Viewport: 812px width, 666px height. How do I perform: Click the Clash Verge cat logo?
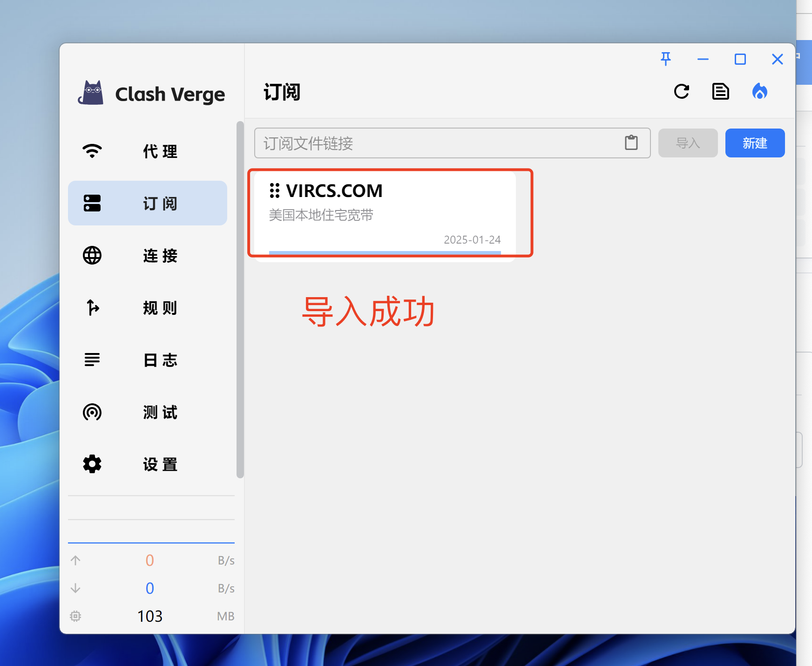91,93
